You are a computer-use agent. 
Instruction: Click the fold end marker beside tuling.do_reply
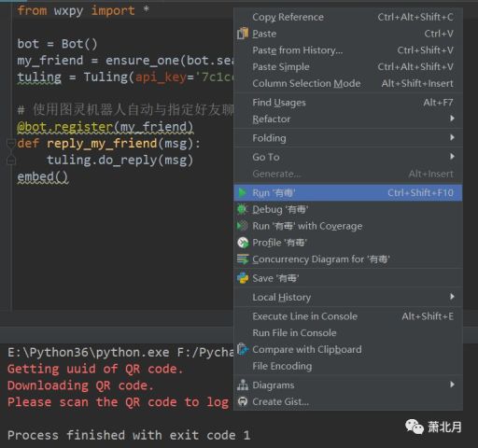point(11,160)
